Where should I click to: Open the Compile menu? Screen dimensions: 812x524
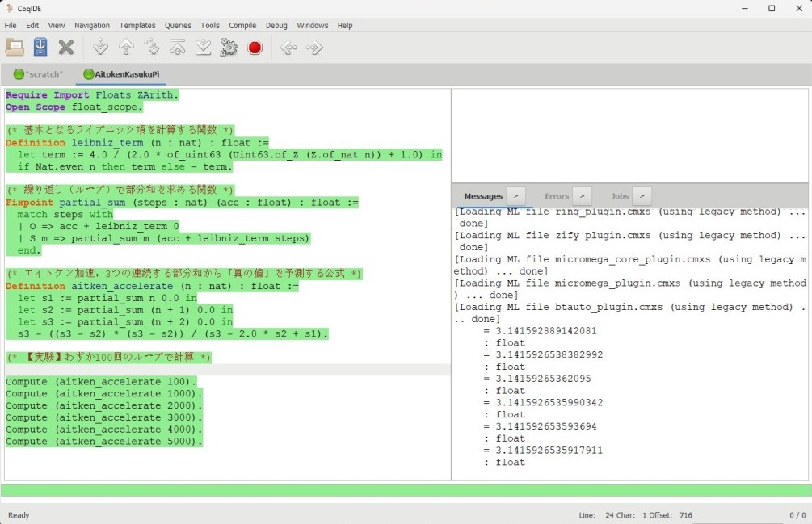click(242, 25)
